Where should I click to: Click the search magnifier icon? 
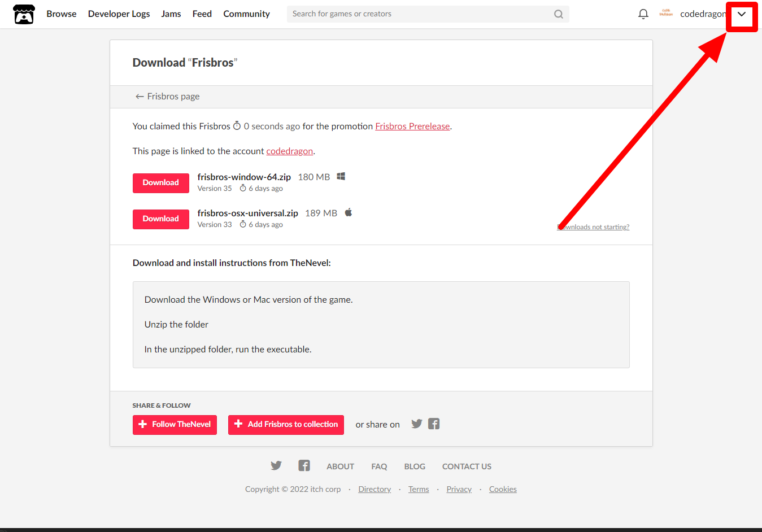coord(558,14)
